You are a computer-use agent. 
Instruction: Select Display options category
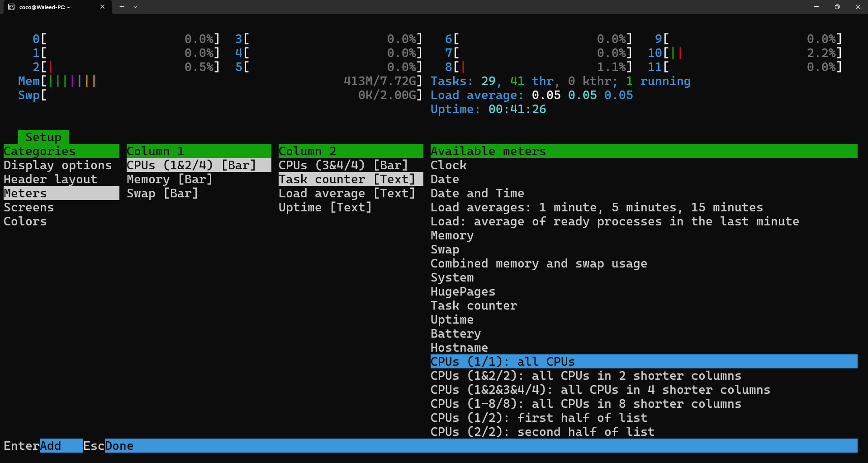click(58, 165)
